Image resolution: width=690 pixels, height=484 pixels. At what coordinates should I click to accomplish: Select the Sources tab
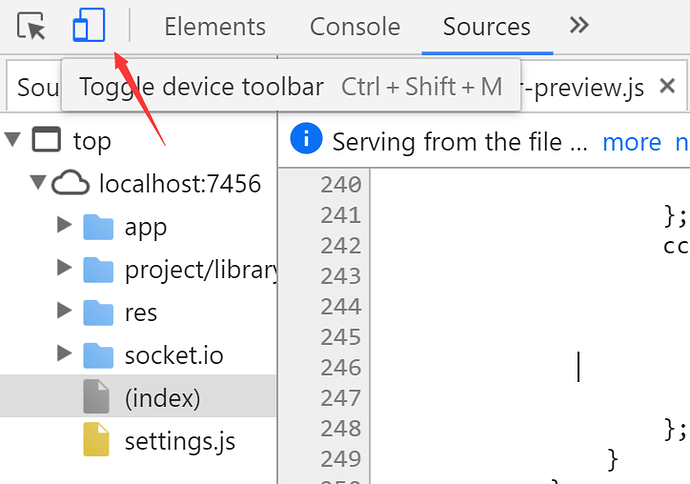(487, 27)
